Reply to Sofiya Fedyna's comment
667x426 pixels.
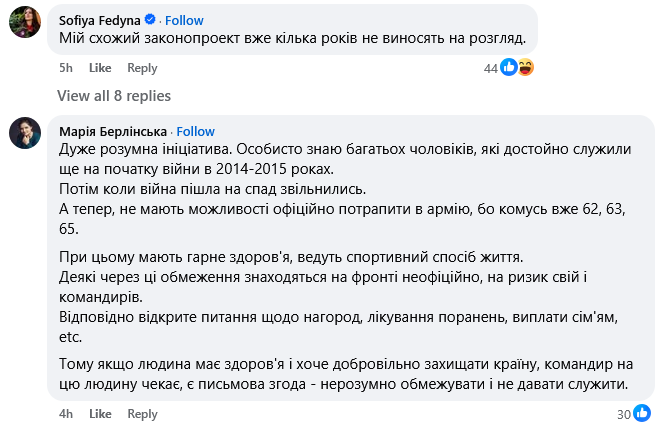coord(143,68)
